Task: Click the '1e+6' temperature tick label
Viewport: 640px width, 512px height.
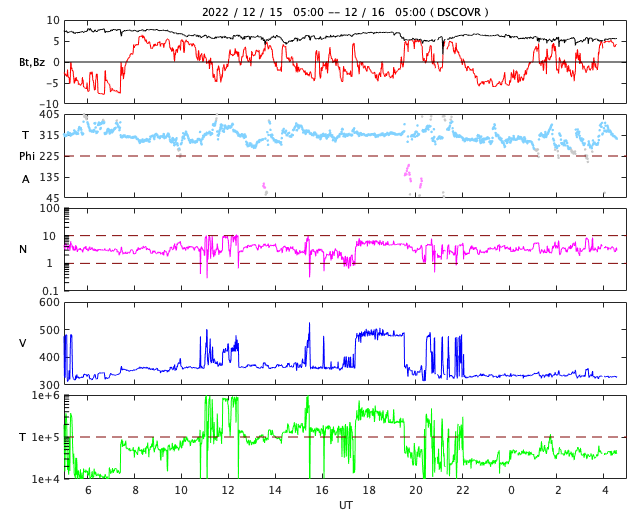Action: pos(45,395)
